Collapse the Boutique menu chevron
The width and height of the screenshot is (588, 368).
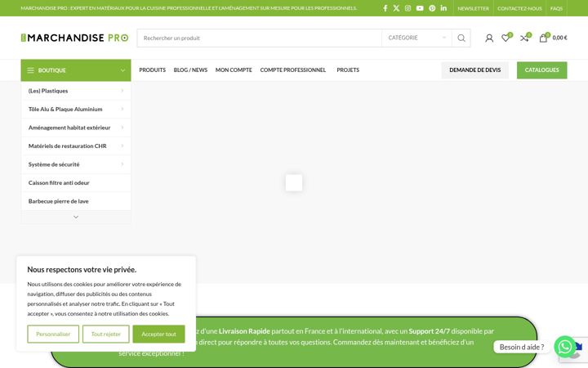tap(122, 70)
